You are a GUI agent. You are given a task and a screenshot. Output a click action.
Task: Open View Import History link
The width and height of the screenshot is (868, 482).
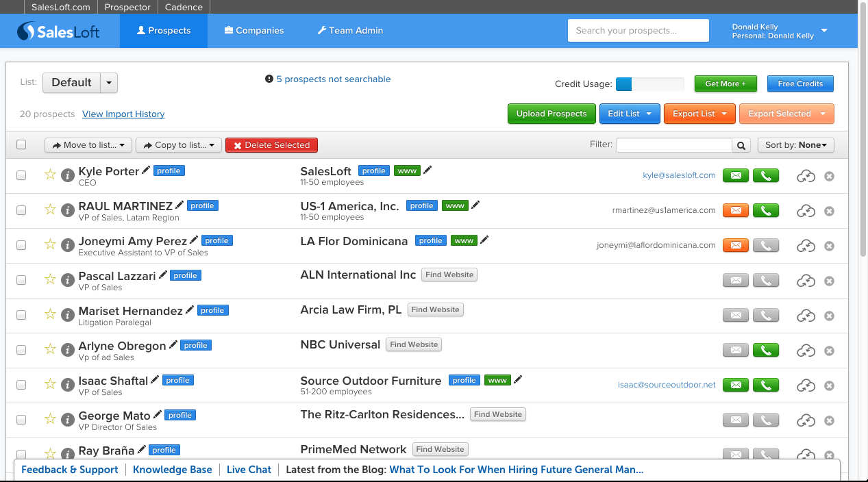coord(123,114)
